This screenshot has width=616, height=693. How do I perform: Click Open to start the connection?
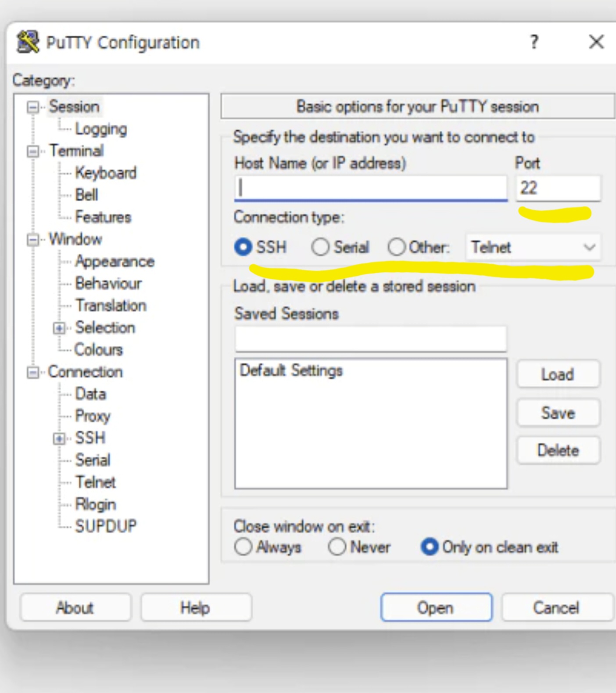(436, 608)
